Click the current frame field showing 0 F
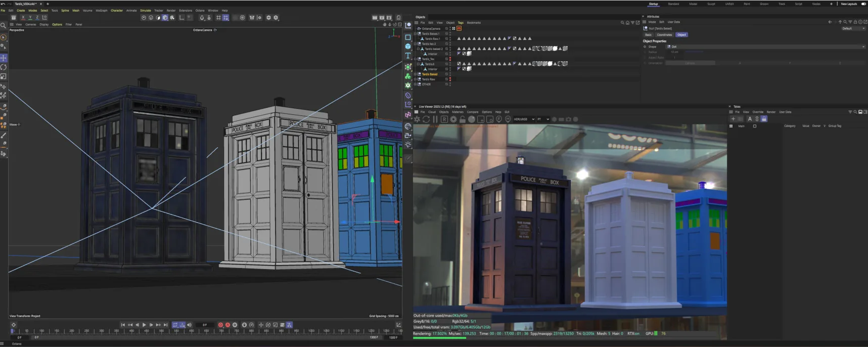The image size is (868, 347). click(205, 325)
